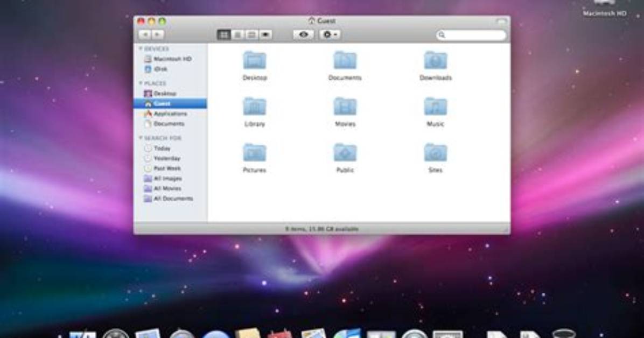Switch to column view
Screen dimensions: 644x338
(251, 35)
